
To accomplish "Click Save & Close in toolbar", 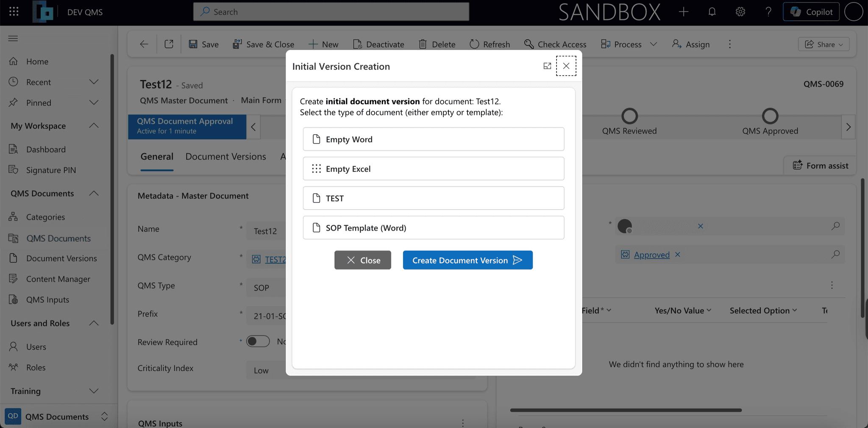I will (x=263, y=44).
